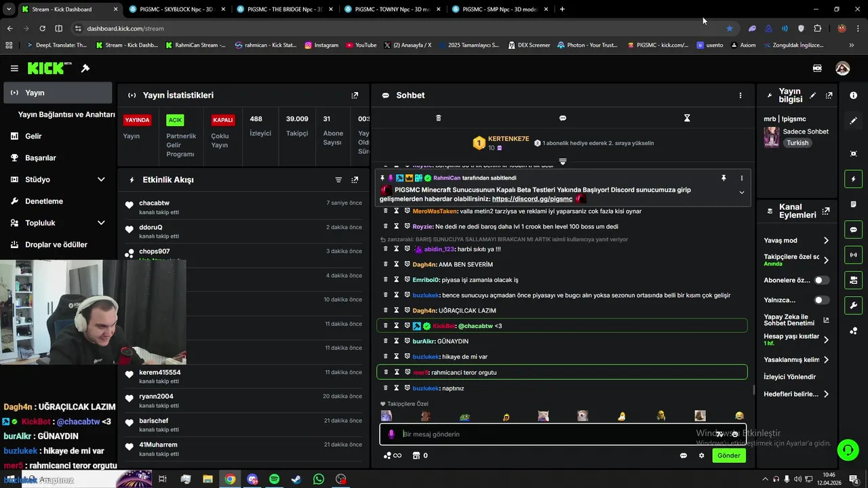
Task: Pop out the Kanal Eylemleri panel
Action: tap(825, 211)
